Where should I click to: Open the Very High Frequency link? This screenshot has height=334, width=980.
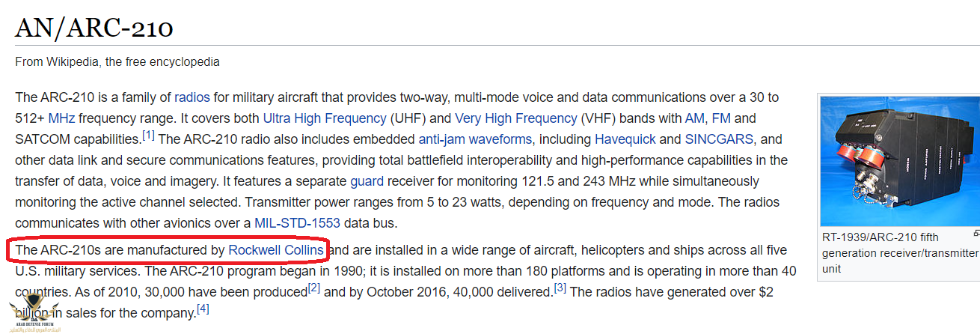515,118
